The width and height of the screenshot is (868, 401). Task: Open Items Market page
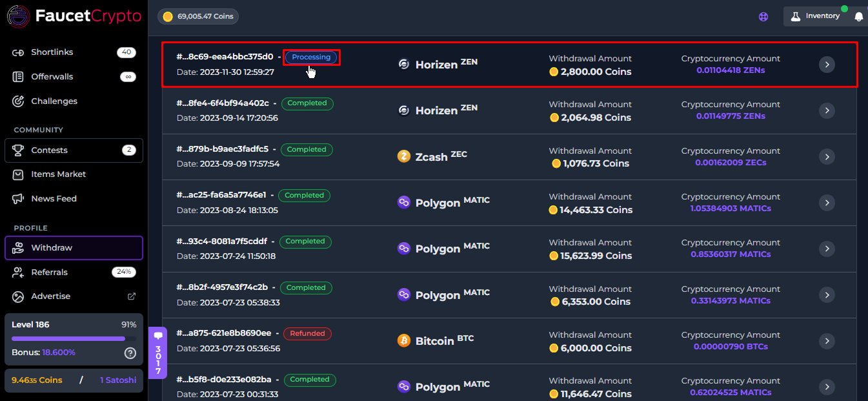point(74,174)
